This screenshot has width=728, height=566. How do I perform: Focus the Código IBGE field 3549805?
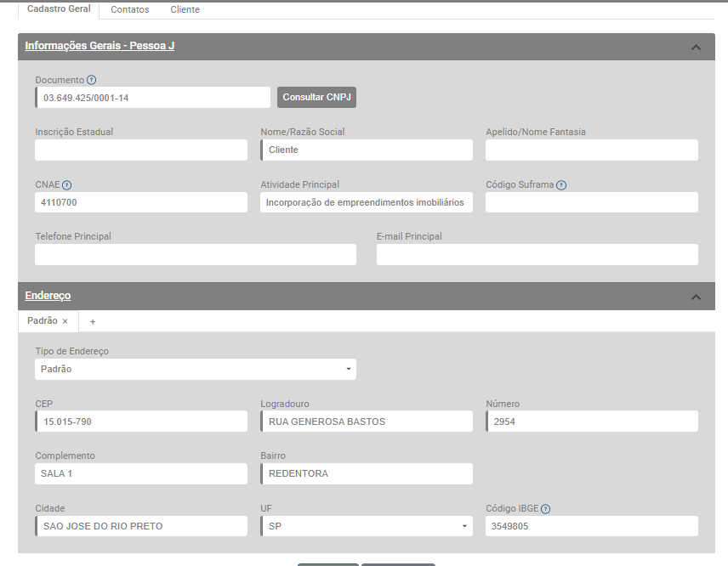point(592,526)
